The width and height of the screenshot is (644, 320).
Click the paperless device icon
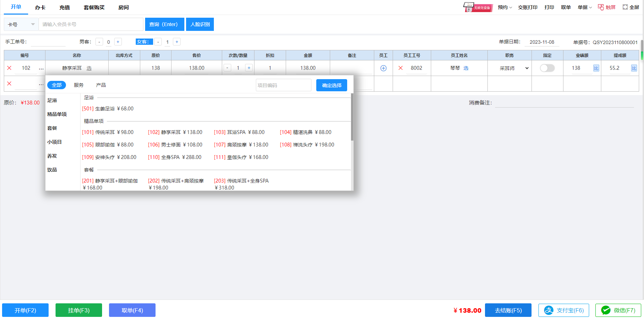pyautogui.click(x=478, y=7)
